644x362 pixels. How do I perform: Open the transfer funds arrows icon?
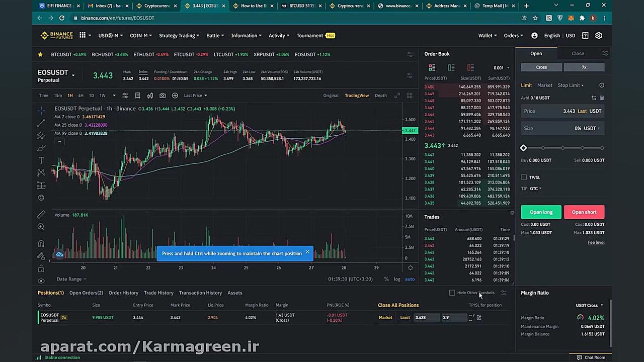(594, 98)
